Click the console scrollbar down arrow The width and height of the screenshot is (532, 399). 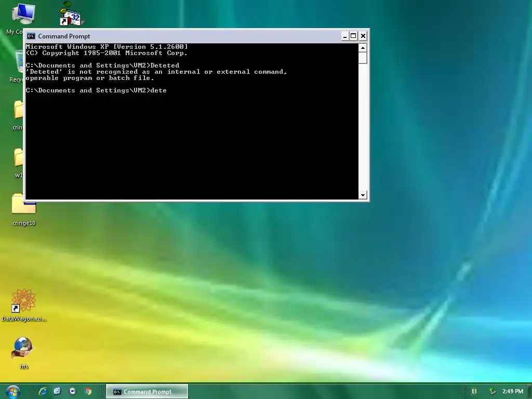pos(363,195)
